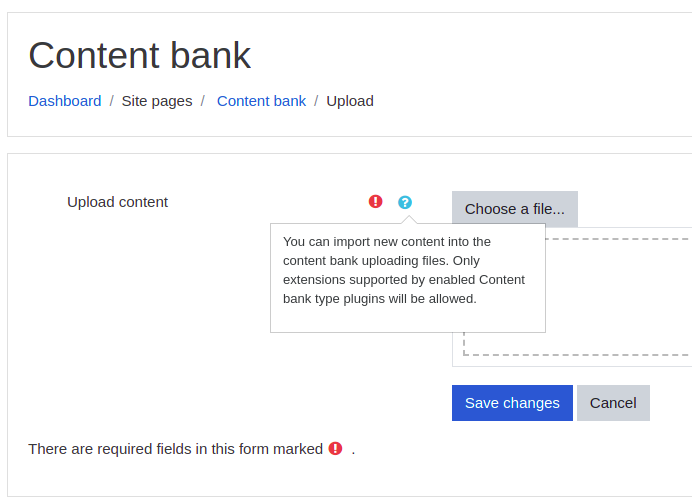Click the blue help question-mark icon
692x497 pixels.
click(405, 202)
